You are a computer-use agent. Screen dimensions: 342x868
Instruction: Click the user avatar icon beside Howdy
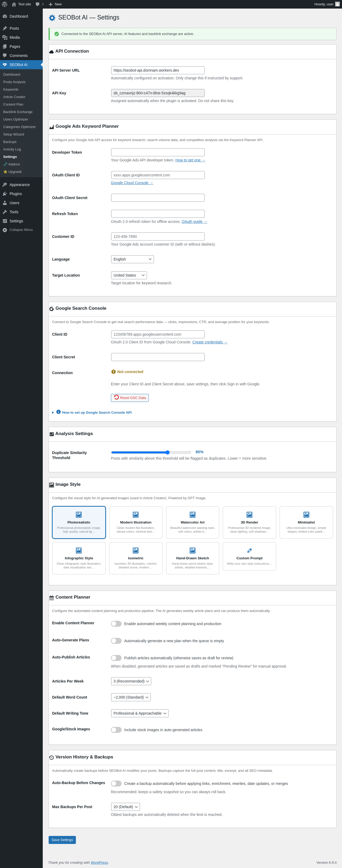coord(337,4)
